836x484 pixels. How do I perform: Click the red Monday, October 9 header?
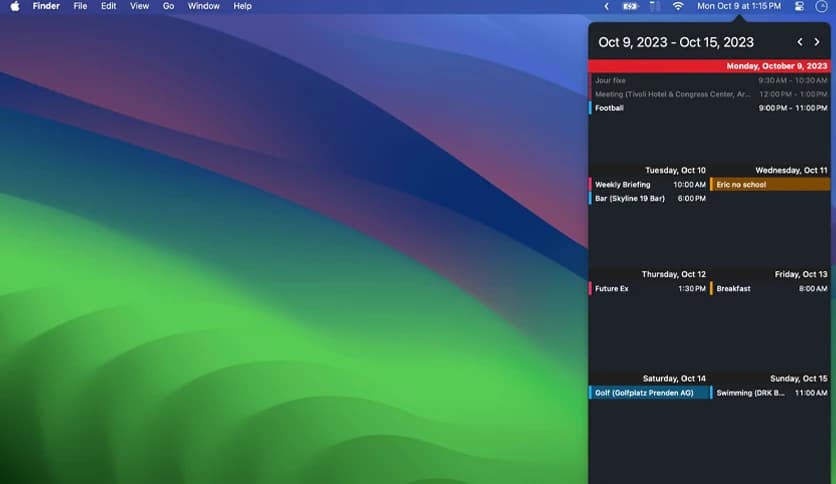point(709,66)
